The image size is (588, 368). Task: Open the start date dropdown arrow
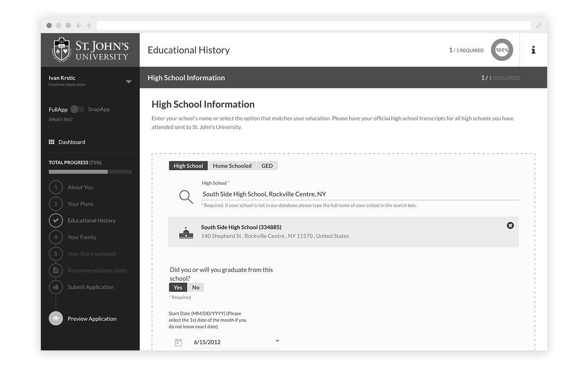[x=277, y=341]
